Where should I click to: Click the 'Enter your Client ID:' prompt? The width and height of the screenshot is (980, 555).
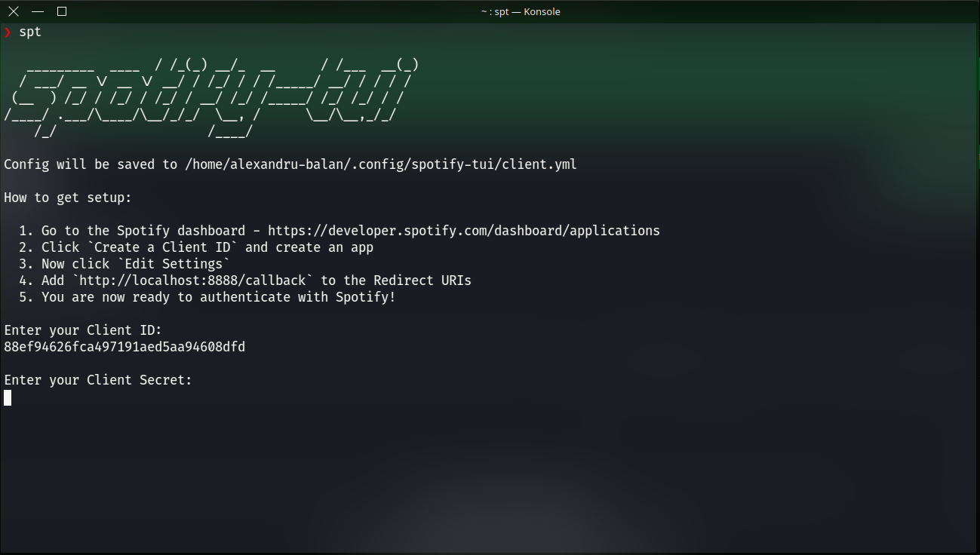(x=83, y=330)
